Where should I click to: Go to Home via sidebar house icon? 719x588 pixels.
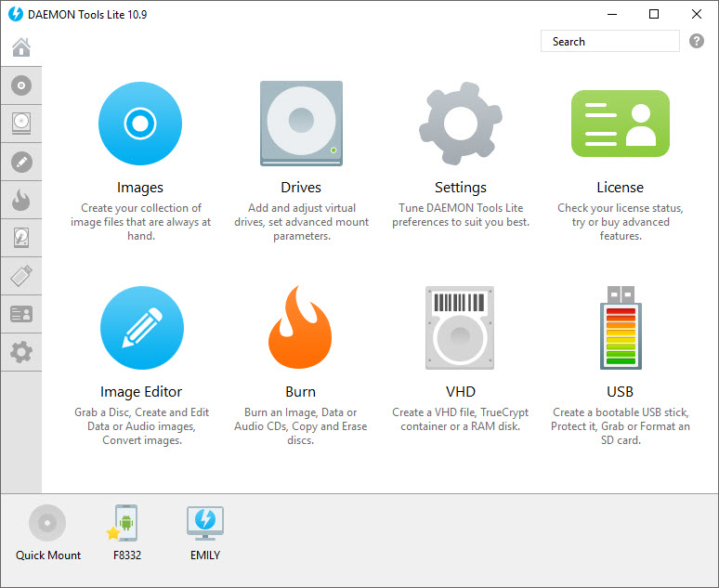21,48
